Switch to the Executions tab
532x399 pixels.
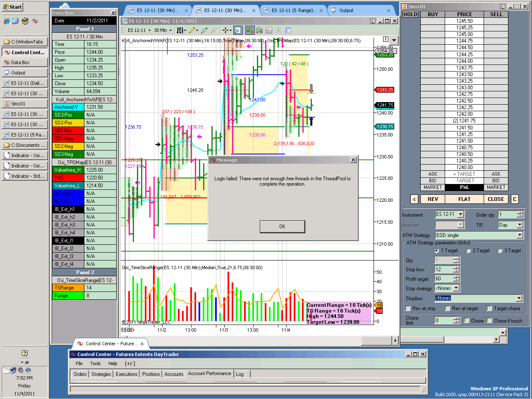pos(127,374)
